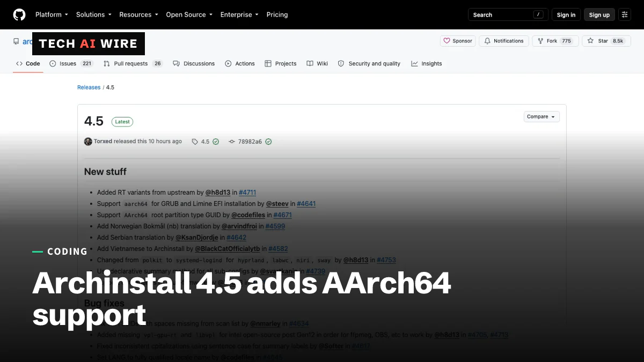Open pull request #4641
644x362 pixels.
[306, 204]
